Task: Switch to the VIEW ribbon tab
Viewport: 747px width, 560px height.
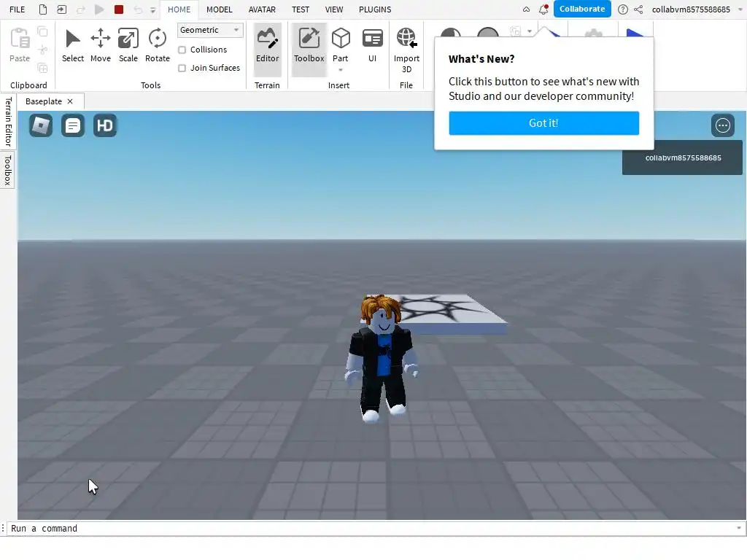Action: coord(334,9)
